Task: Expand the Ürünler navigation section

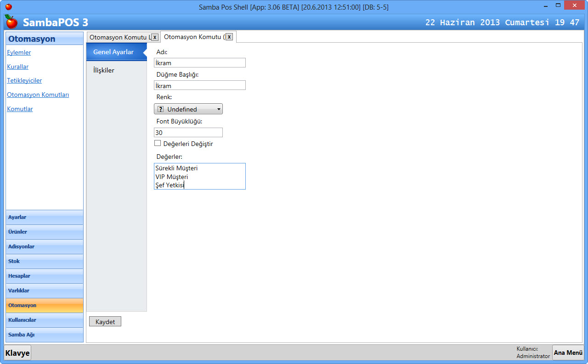Action: (45, 232)
